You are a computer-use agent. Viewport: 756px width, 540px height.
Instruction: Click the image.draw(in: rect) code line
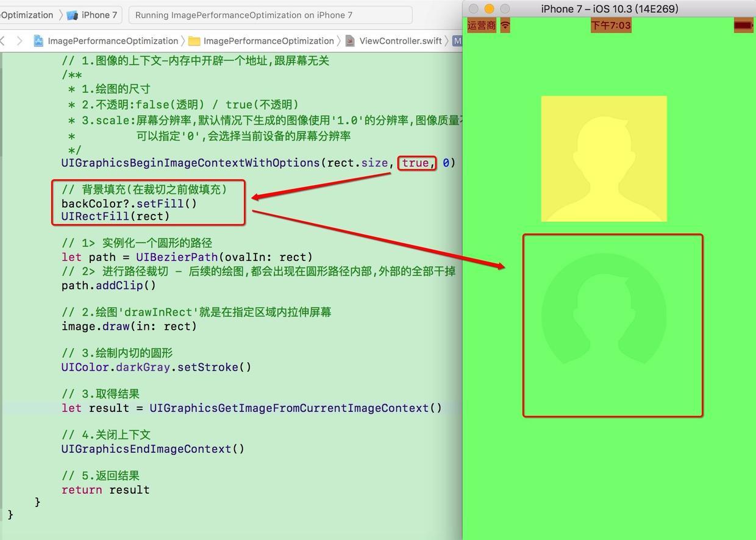click(129, 326)
